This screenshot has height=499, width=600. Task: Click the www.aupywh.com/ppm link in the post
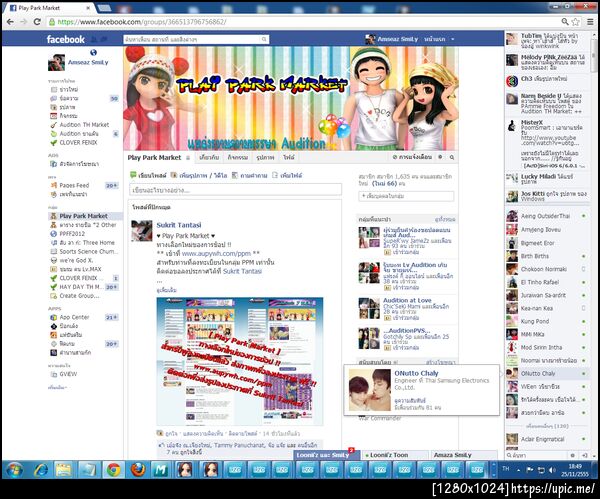[x=216, y=253]
